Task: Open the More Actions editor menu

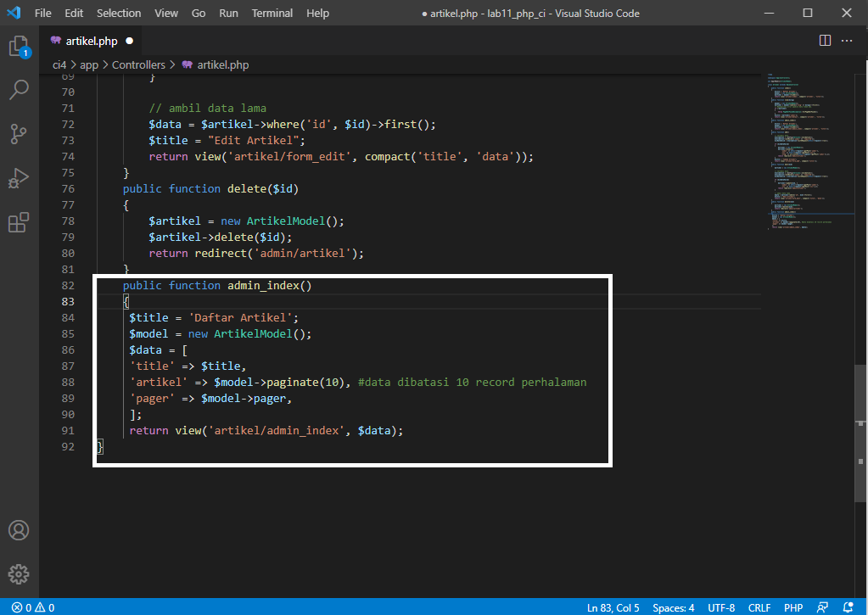Action: 846,40
